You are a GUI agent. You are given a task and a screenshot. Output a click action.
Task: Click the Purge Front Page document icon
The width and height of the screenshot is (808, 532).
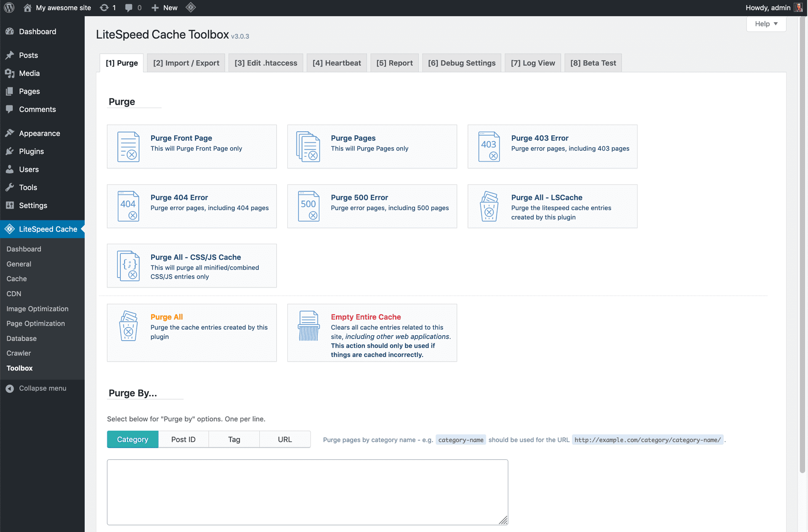128,146
